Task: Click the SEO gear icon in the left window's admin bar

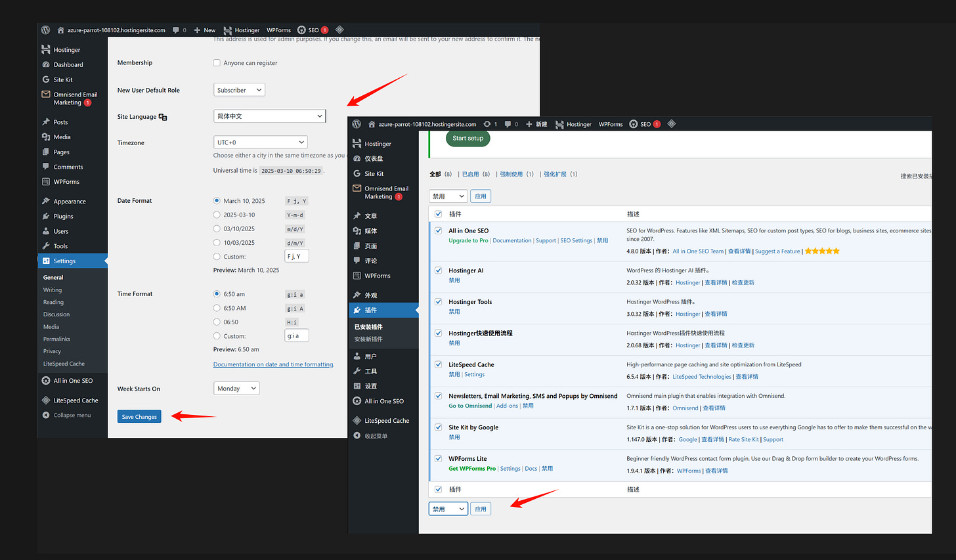Action: (301, 30)
